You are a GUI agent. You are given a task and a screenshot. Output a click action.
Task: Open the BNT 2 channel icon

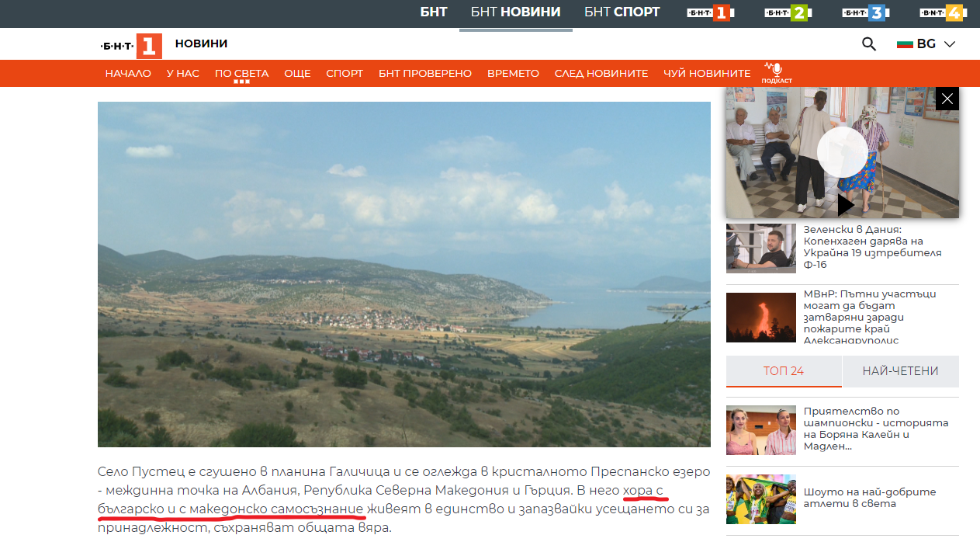point(788,12)
